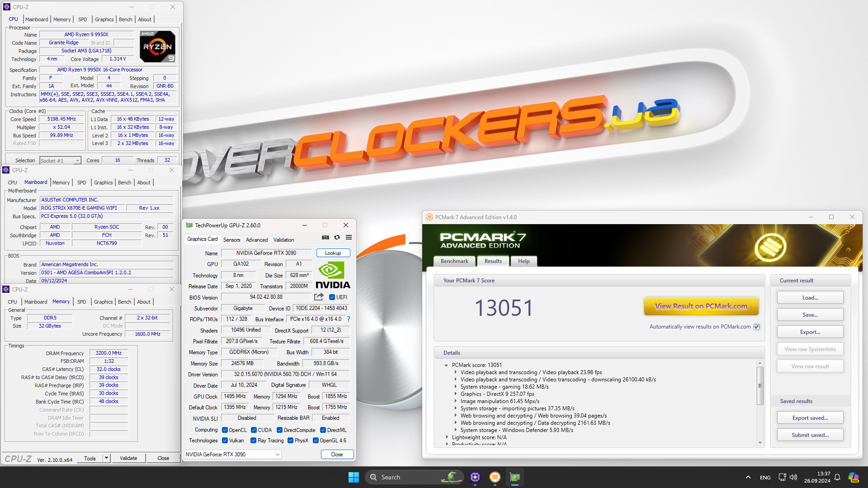Toggle the Vulkan checkbox
Screen dimensions: 868x488
(x=225, y=441)
